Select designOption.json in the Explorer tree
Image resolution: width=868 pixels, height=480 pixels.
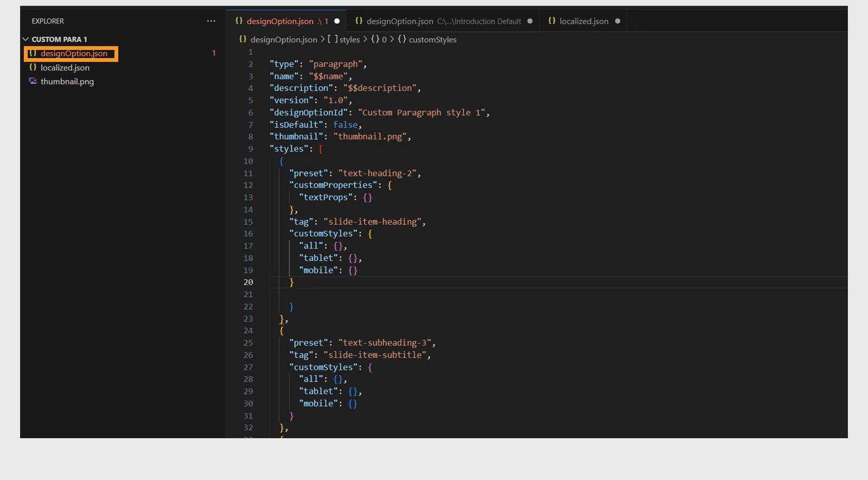click(x=74, y=54)
